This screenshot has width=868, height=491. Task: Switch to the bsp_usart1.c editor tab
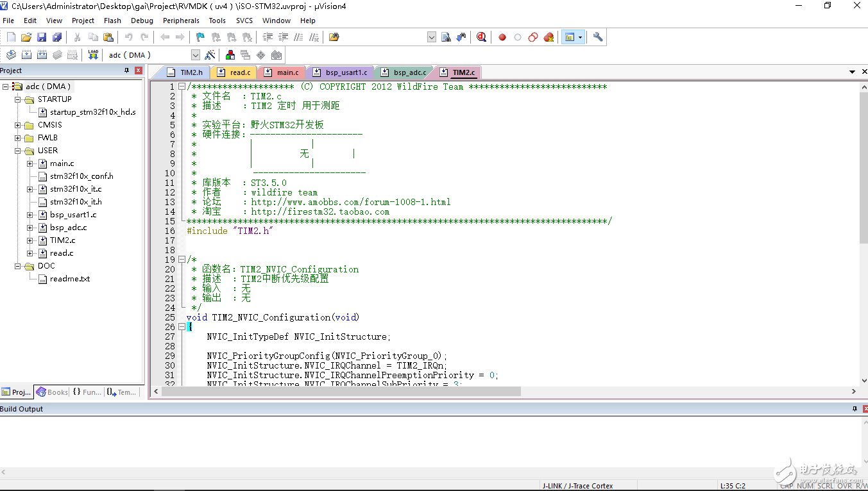(341, 72)
